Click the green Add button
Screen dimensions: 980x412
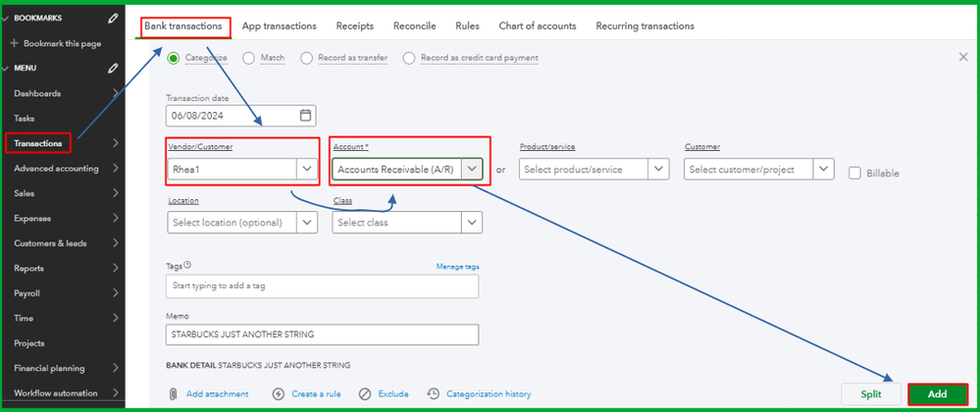coord(938,394)
